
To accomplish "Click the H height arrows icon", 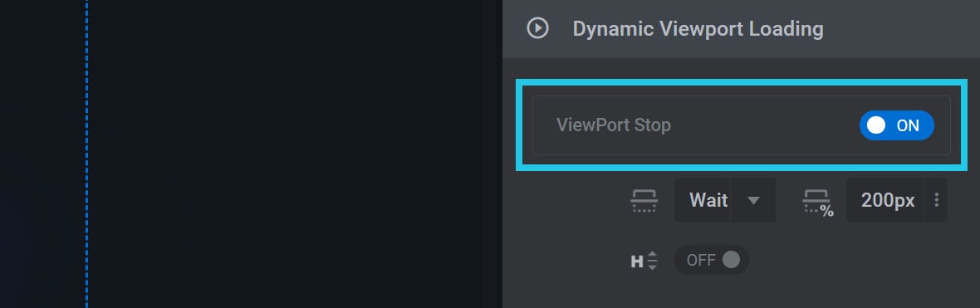I will point(644,261).
